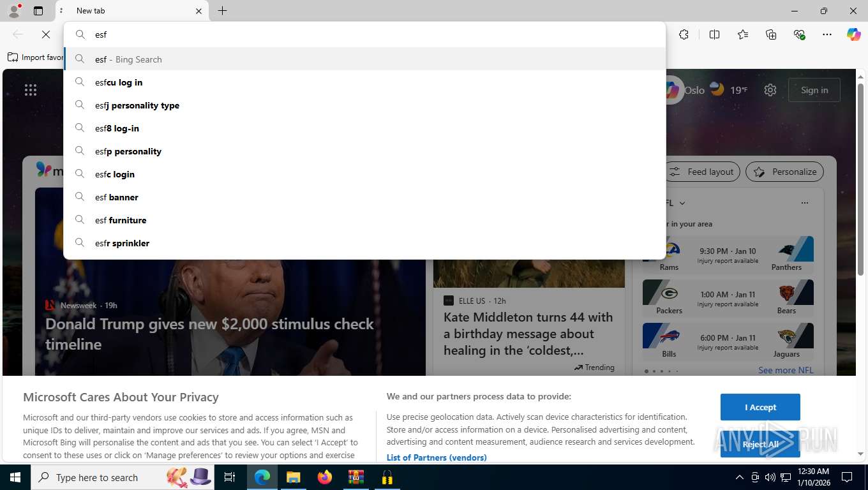
Task: Click the page vertical scrollbar
Action: [x=860, y=179]
